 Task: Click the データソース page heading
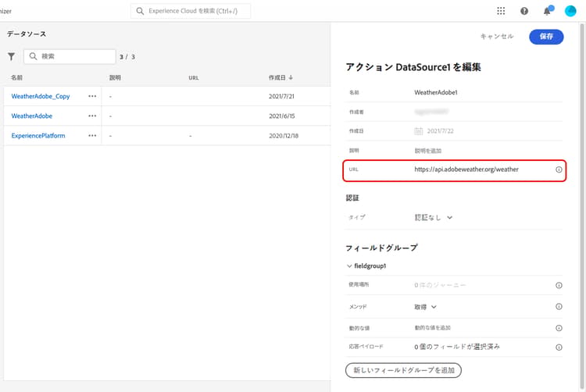[x=27, y=34]
